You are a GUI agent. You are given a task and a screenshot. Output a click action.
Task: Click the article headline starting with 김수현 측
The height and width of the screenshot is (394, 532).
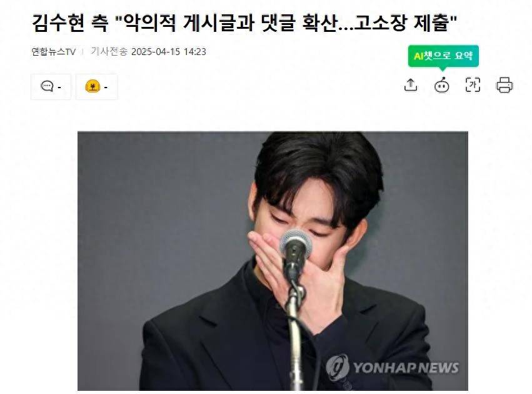244,23
